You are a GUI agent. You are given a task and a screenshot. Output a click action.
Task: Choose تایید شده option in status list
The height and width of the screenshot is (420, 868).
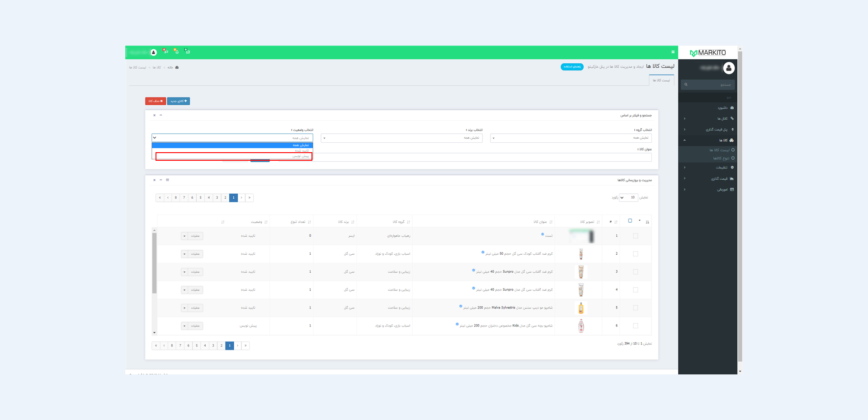(232, 151)
